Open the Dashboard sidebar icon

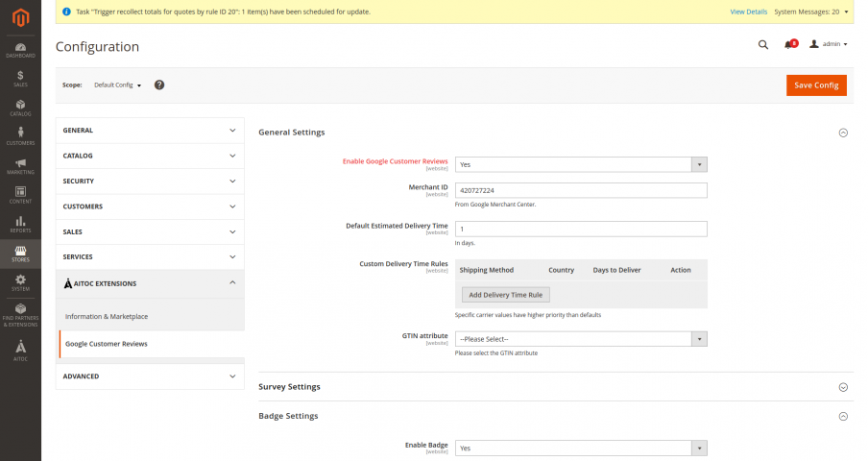click(x=20, y=50)
